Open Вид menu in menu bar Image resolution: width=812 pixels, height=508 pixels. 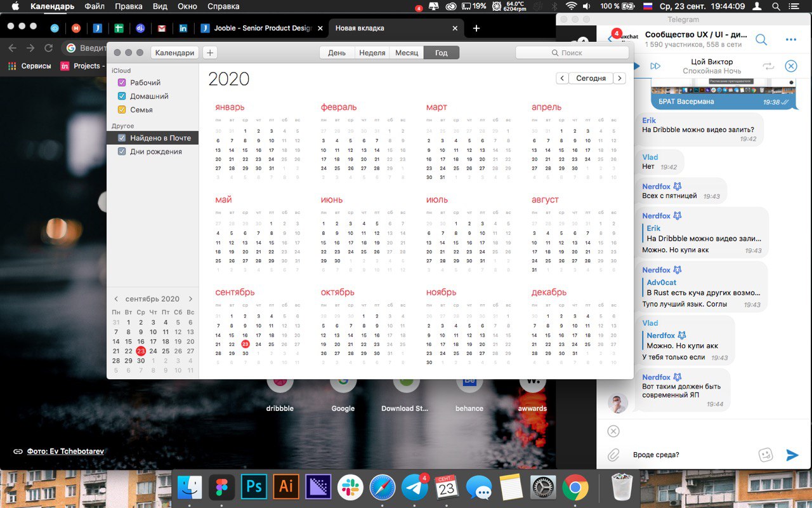click(160, 6)
